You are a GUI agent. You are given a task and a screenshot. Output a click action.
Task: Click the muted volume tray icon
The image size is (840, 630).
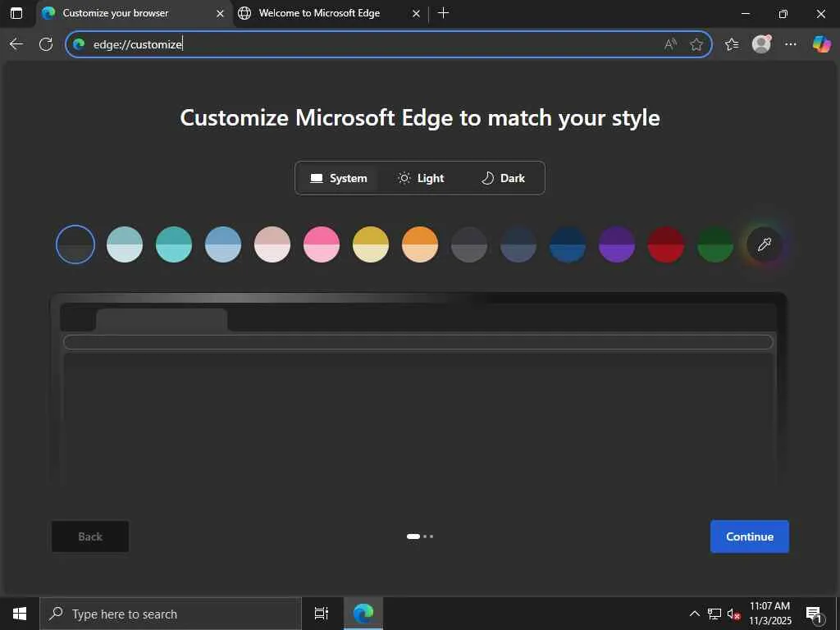[x=733, y=614]
